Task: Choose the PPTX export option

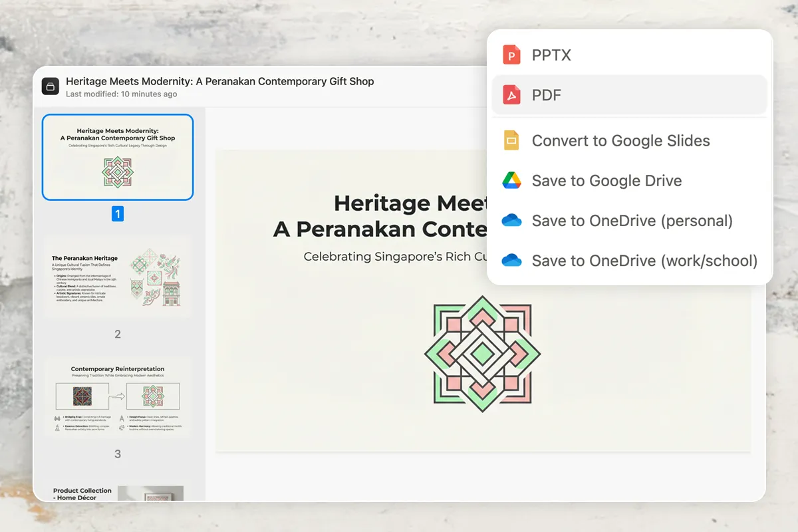Action: tap(551, 55)
